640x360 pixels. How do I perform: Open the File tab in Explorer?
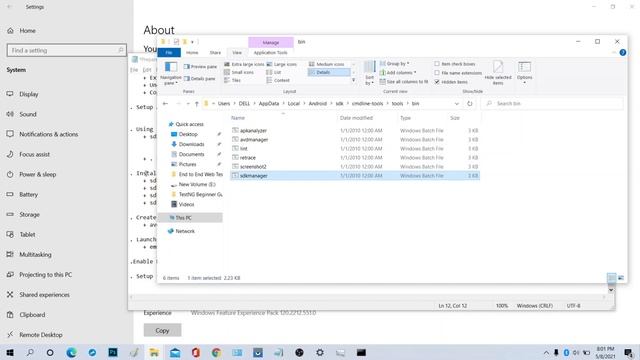169,53
